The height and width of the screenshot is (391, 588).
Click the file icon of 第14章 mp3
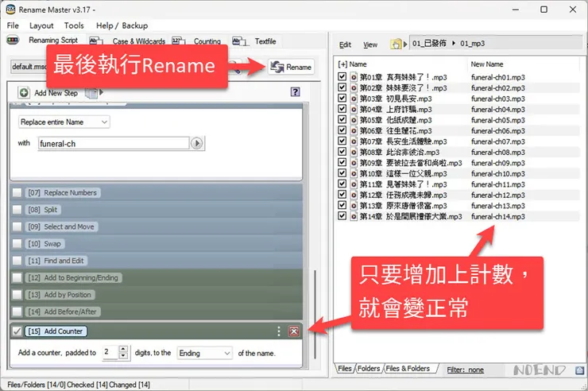point(354,216)
